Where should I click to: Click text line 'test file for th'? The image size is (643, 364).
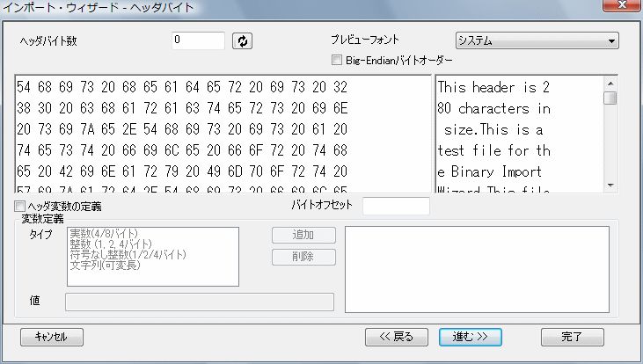click(x=493, y=151)
